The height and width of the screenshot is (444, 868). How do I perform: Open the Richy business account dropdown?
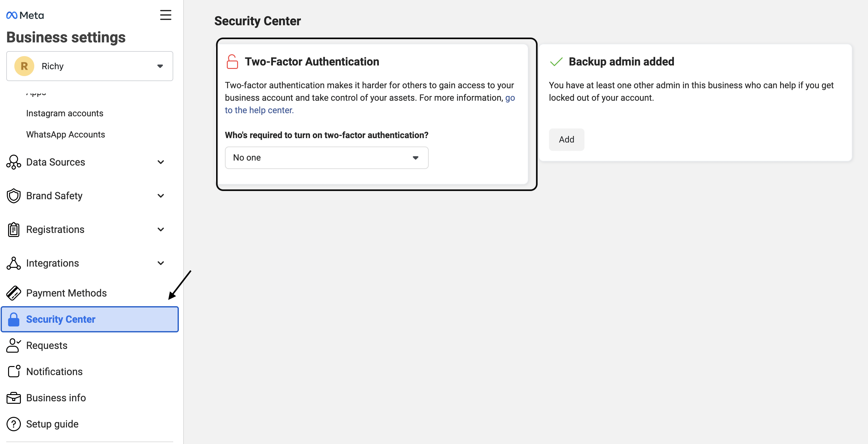pos(90,66)
